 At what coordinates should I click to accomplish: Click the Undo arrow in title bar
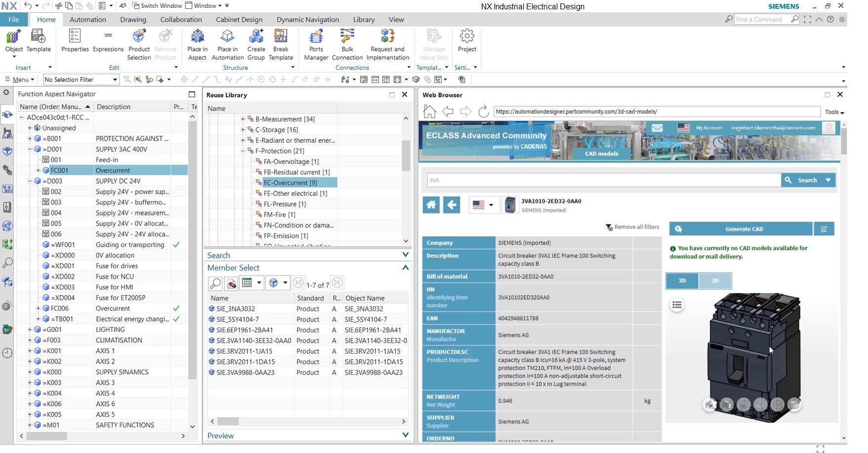coord(28,6)
